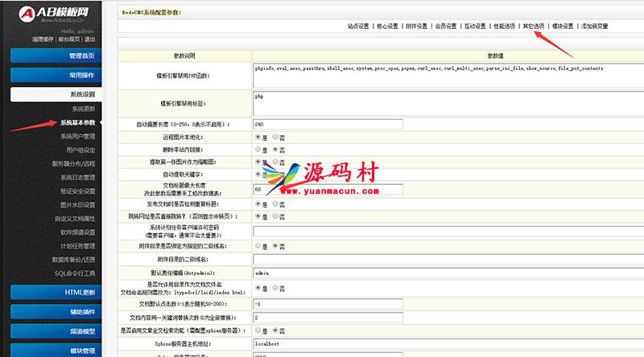Click the AB模板网 logo
This screenshot has height=357, width=644.
(x=53, y=14)
